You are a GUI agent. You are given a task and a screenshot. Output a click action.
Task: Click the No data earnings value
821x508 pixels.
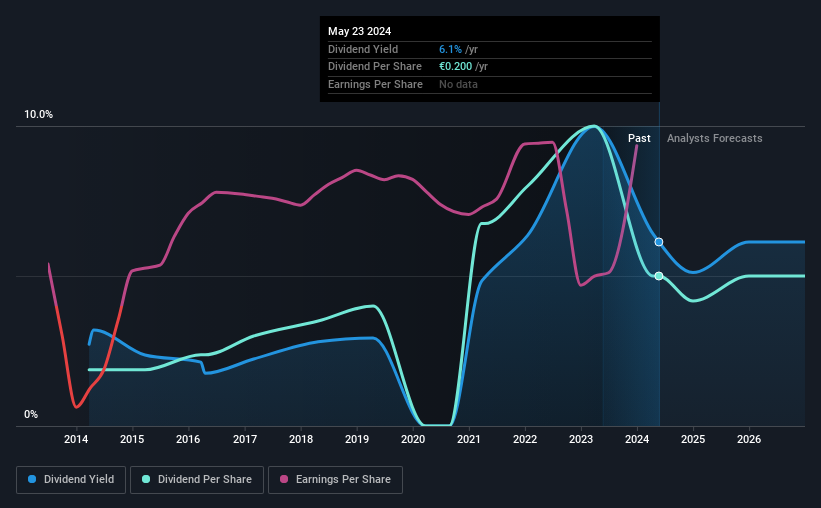(458, 84)
